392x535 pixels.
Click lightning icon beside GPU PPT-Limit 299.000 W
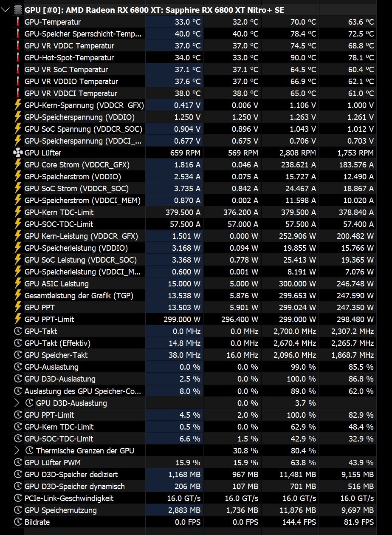(18, 319)
